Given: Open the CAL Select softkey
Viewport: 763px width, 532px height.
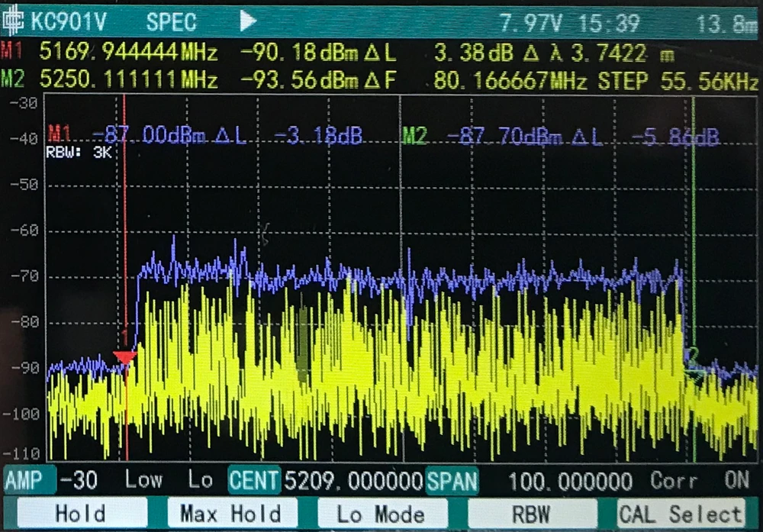Looking at the screenshot, I should (681, 514).
